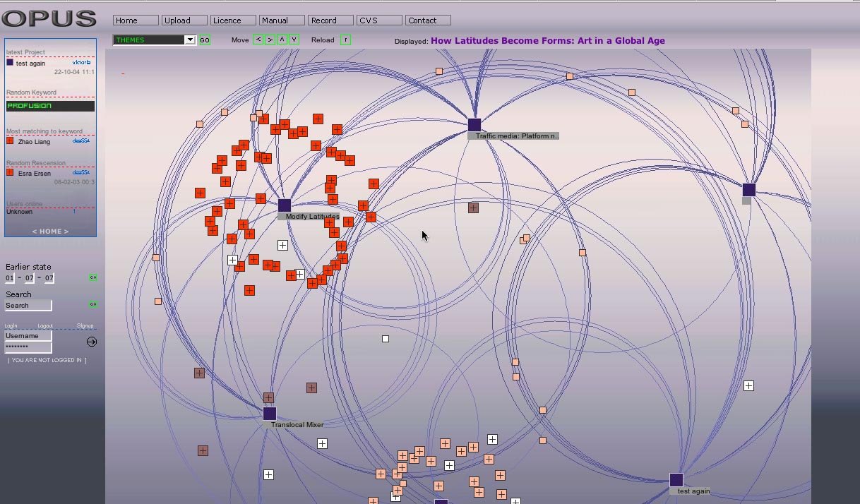Open the OPUS logo
860x504 pixels.
coord(49,18)
